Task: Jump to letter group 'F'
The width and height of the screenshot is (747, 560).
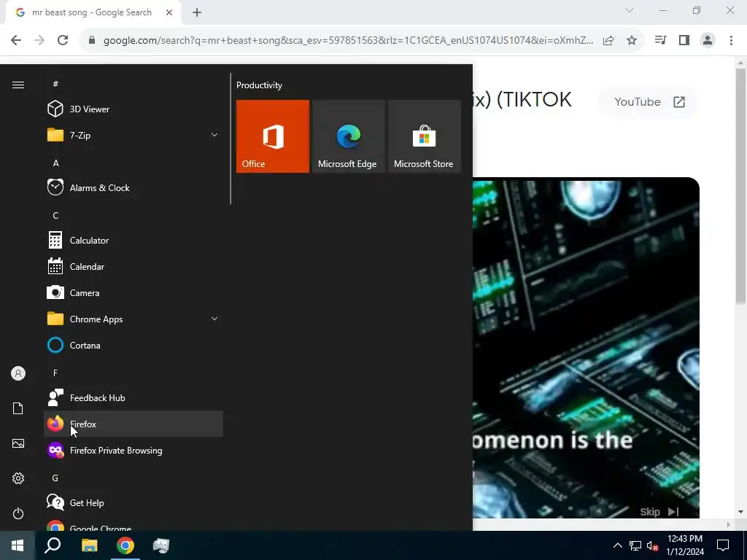Action: 55,373
